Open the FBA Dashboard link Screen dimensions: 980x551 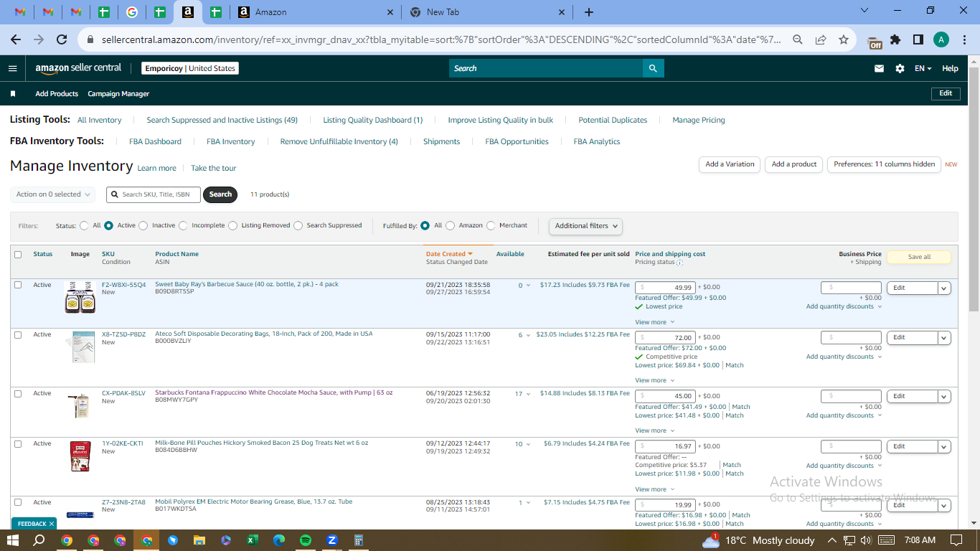(155, 142)
